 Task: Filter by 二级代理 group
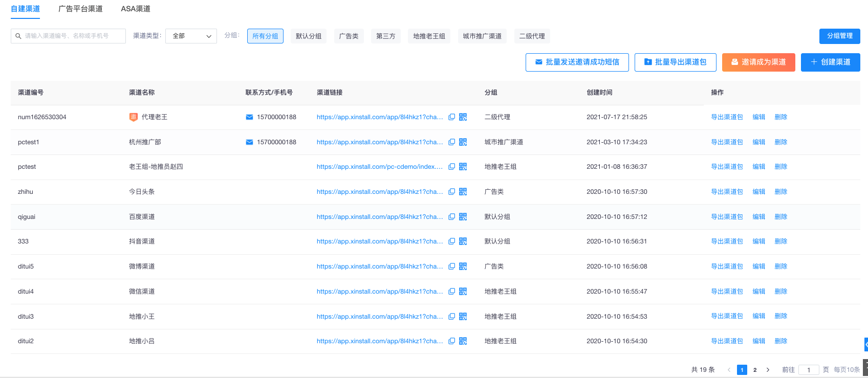(532, 36)
